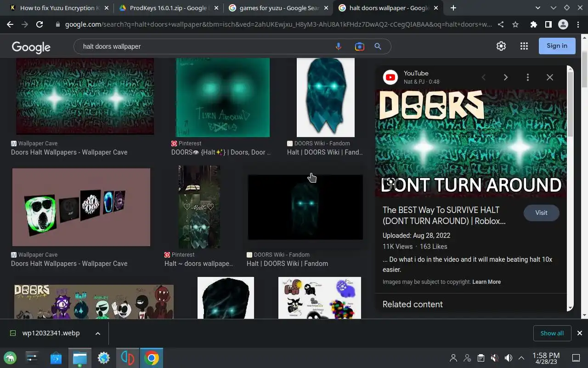The width and height of the screenshot is (588, 368).
Task: Toggle audio volume tray icon
Action: [x=509, y=358]
